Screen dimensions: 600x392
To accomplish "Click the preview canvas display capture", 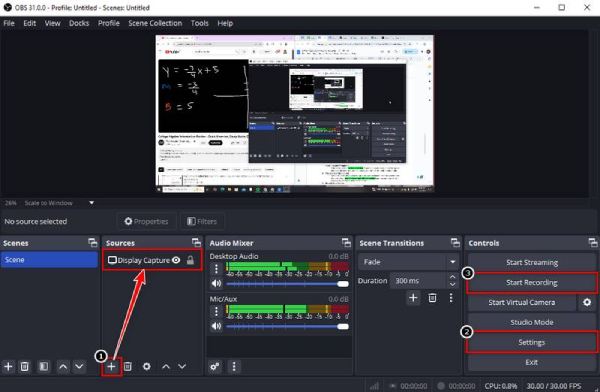I will click(x=295, y=114).
